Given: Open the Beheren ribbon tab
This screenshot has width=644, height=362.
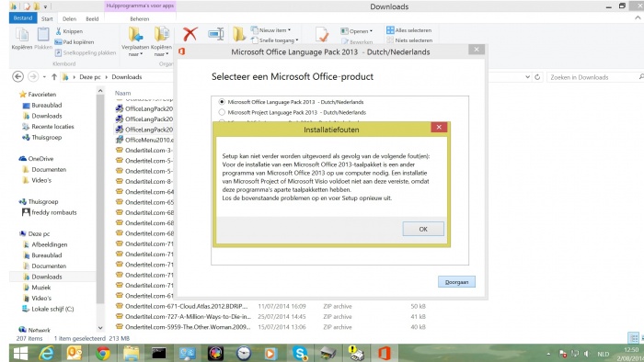Looking at the screenshot, I should (140, 19).
